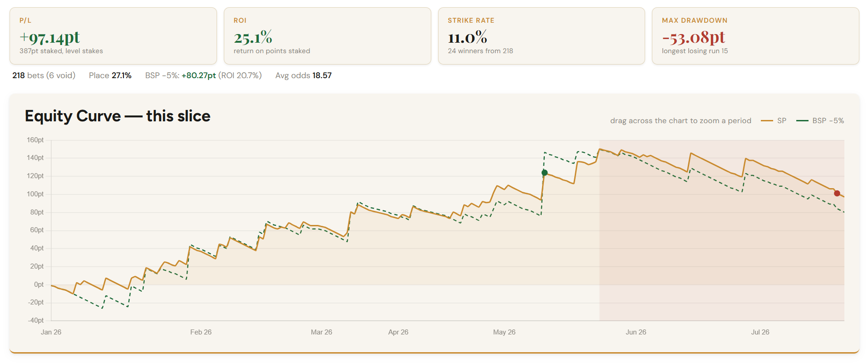Click the ROI value 25.1%
Screen dimensions: 868x364
pyautogui.click(x=253, y=37)
